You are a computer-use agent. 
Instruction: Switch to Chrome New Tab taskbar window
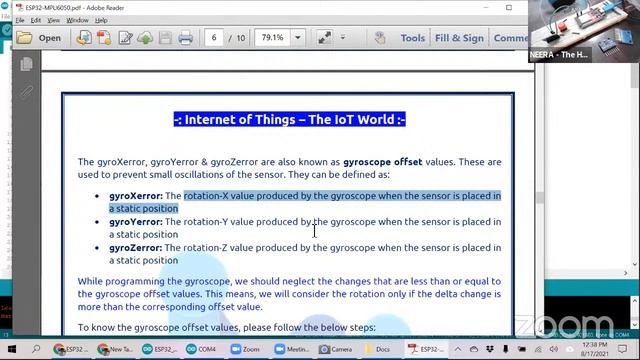tap(115, 349)
